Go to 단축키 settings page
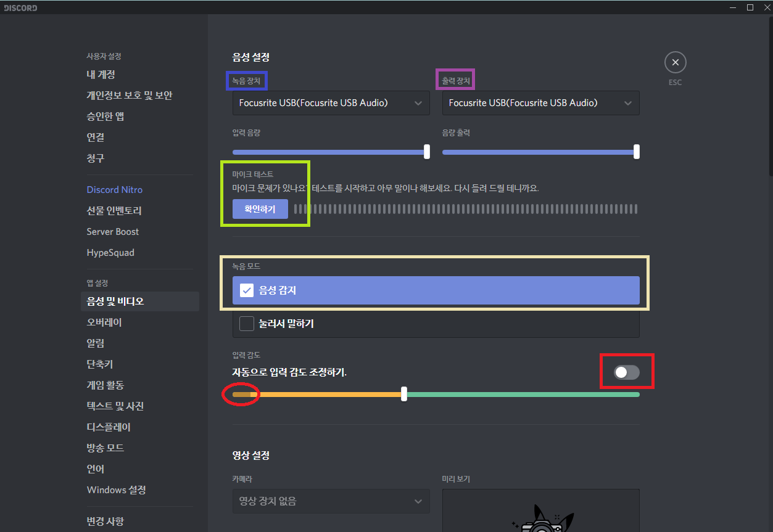 (x=99, y=364)
